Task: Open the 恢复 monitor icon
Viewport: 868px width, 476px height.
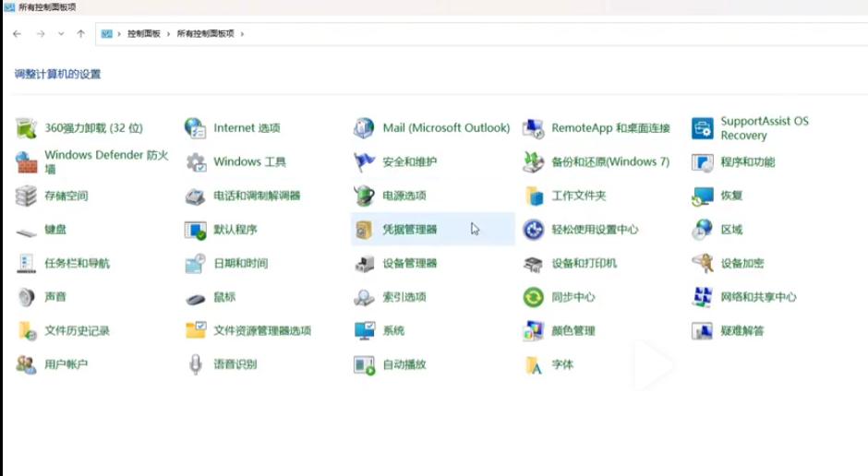Action: click(703, 196)
